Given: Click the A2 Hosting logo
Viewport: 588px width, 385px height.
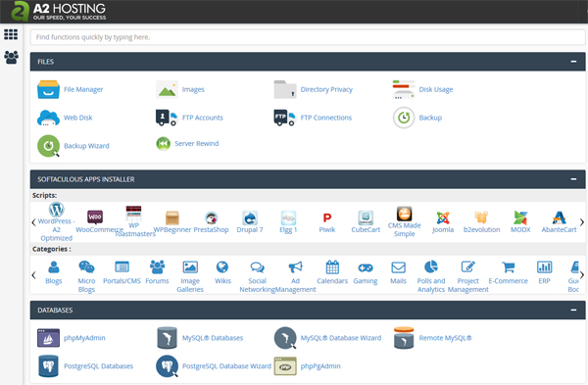Looking at the screenshot, I should pos(59,11).
